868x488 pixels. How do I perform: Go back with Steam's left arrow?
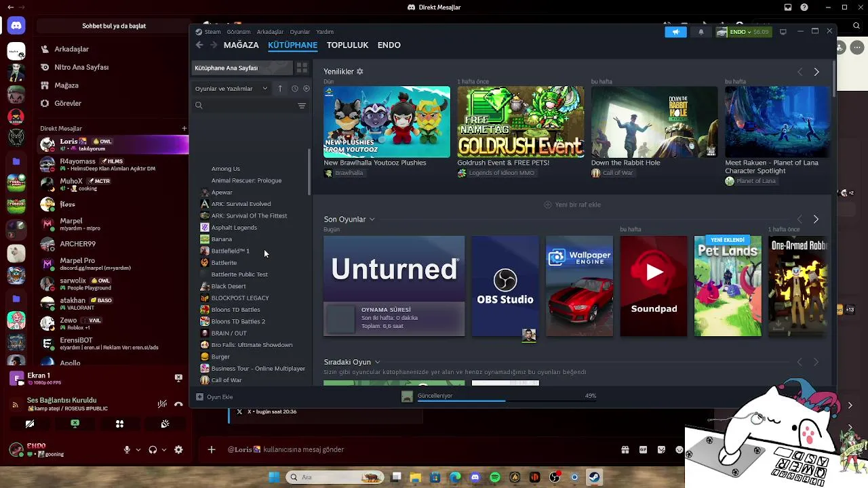(199, 45)
